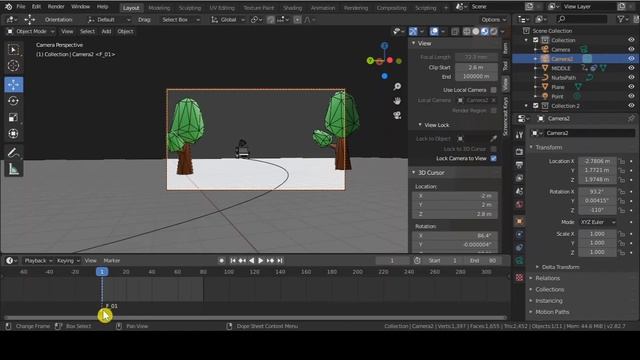
Task: Select the 3D Cursor tool
Action: [13, 66]
